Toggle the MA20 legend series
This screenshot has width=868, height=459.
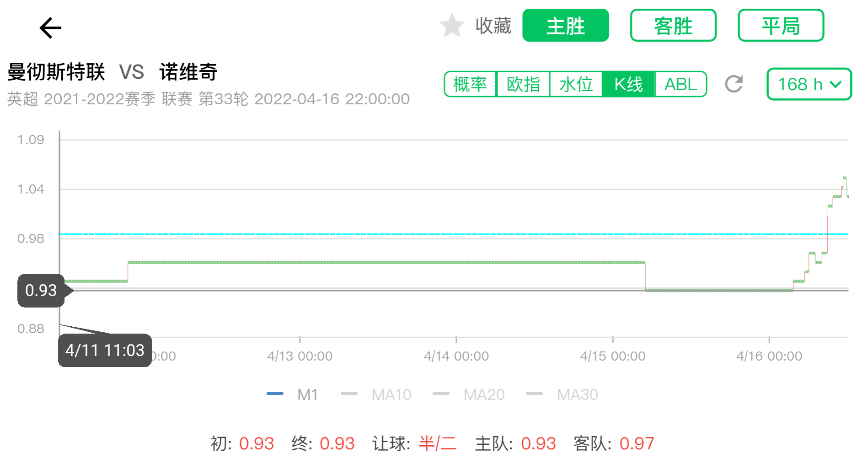[x=469, y=394]
